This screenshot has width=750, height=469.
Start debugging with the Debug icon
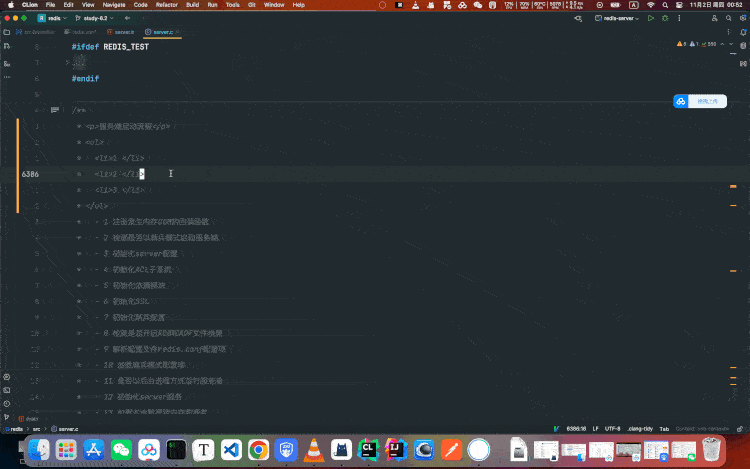point(665,18)
